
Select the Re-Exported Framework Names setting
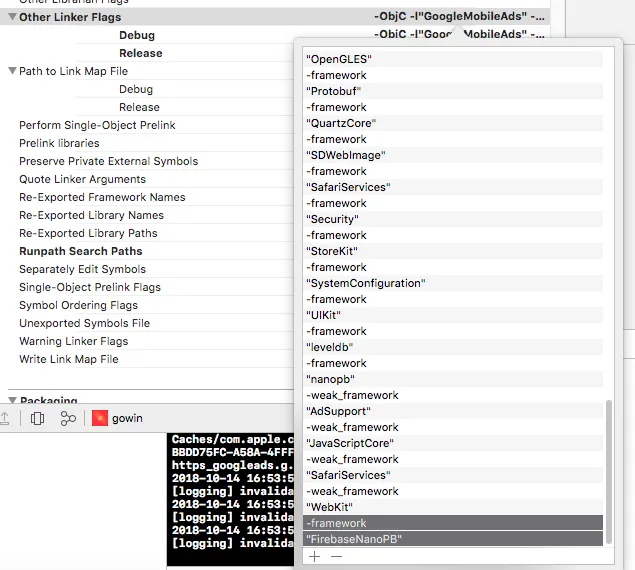[102, 197]
